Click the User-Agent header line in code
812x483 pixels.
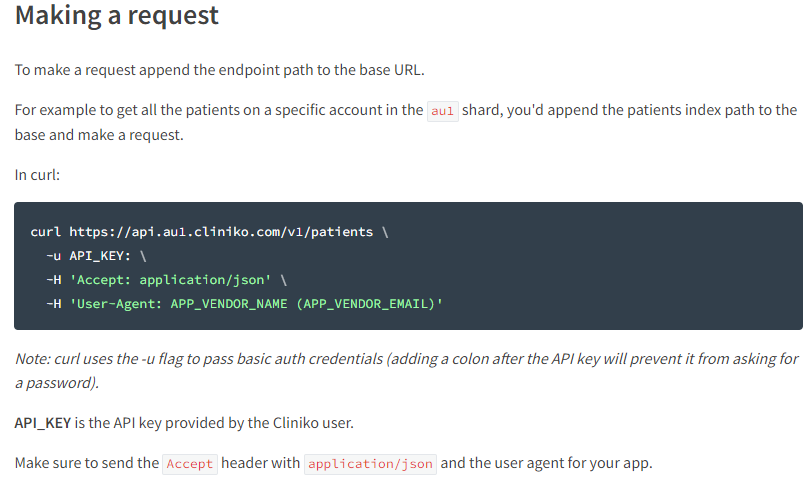pos(244,304)
